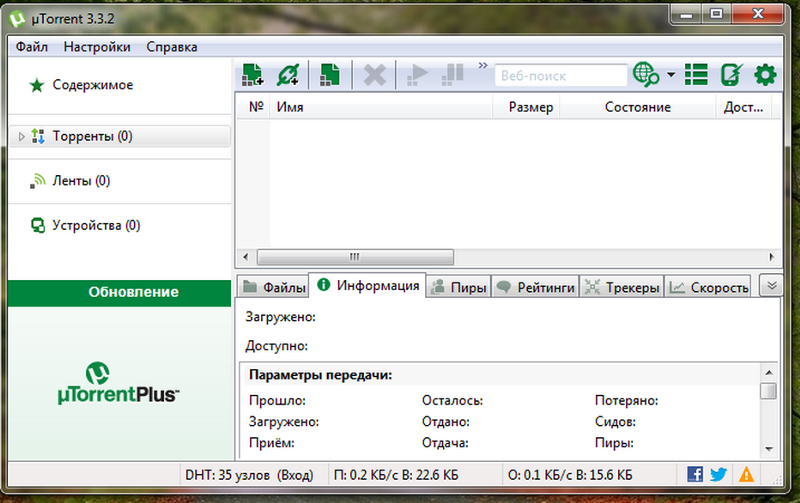The image size is (800, 503).
Task: Click the devices icon beside Устройства
Action: [x=38, y=225]
